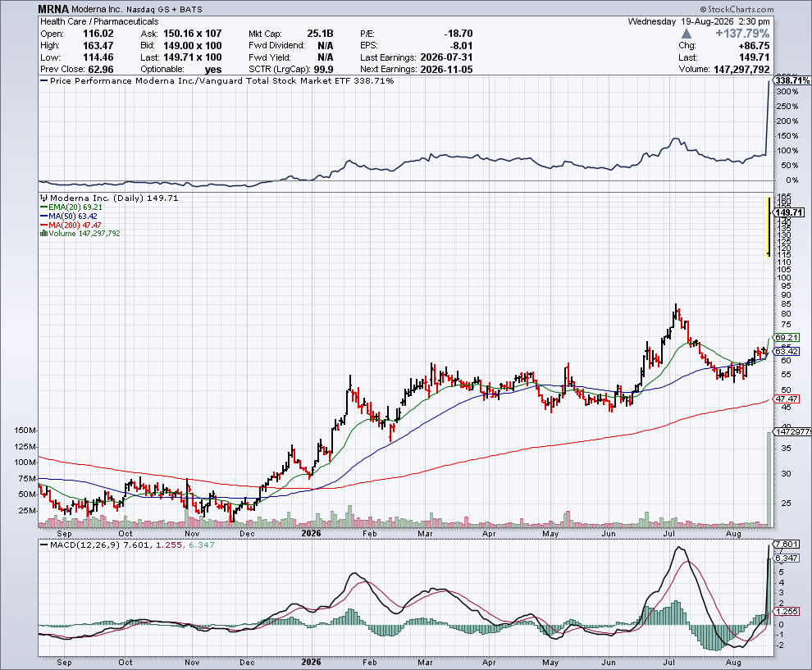Click the MACD(12,26,9) indicator title
Image resolution: width=812 pixels, height=670 pixels.
[84, 545]
